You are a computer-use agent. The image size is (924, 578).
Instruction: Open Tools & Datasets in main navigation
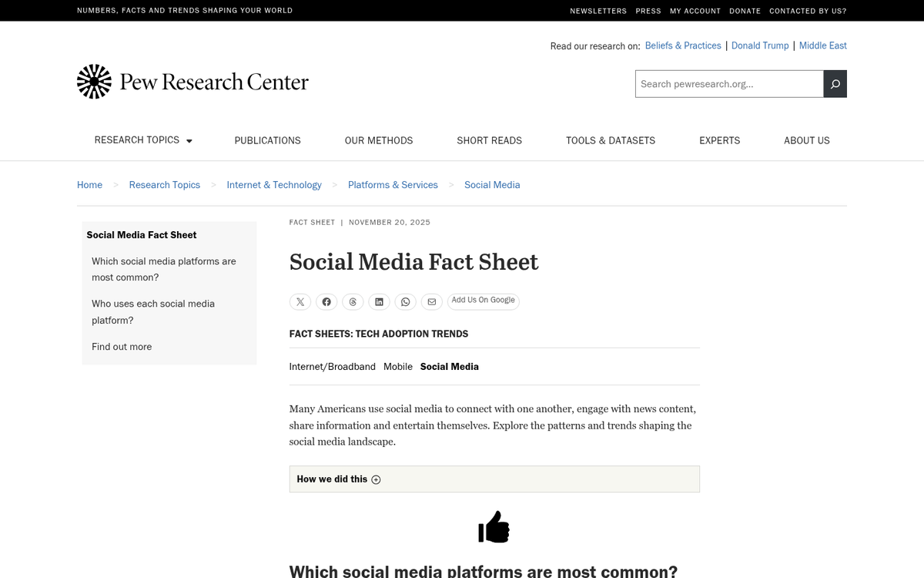610,140
